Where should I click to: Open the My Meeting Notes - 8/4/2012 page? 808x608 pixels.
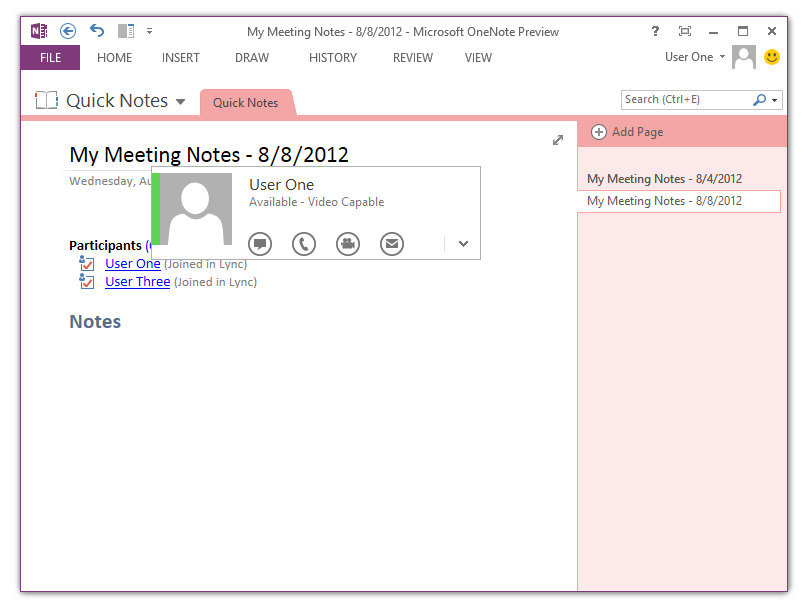[x=664, y=179]
